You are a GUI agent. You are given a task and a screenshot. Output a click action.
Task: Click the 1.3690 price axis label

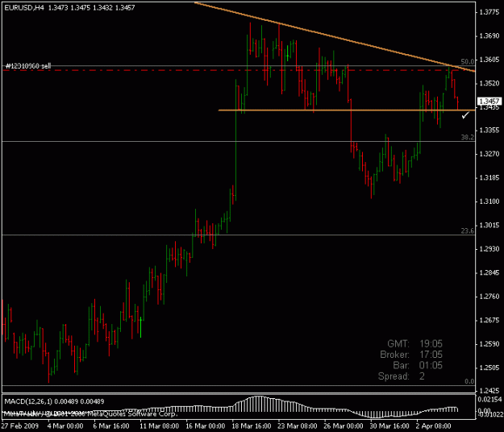(x=489, y=36)
